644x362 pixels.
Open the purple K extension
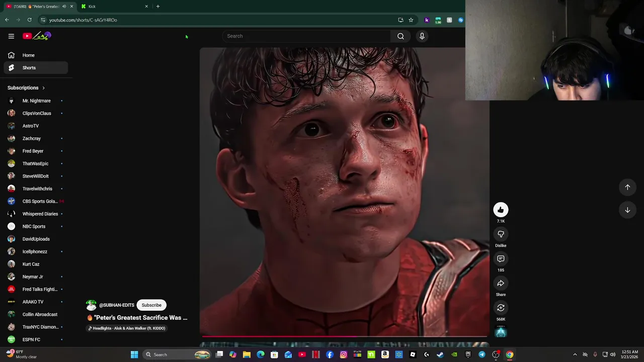(x=427, y=20)
